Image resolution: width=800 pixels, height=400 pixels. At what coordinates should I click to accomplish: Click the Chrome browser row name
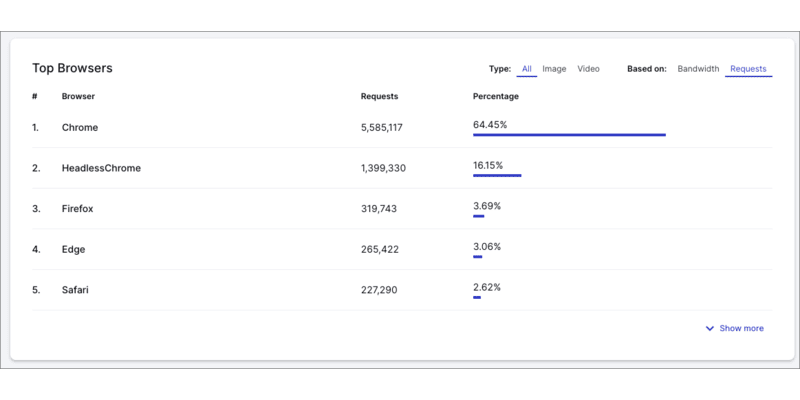(80, 128)
